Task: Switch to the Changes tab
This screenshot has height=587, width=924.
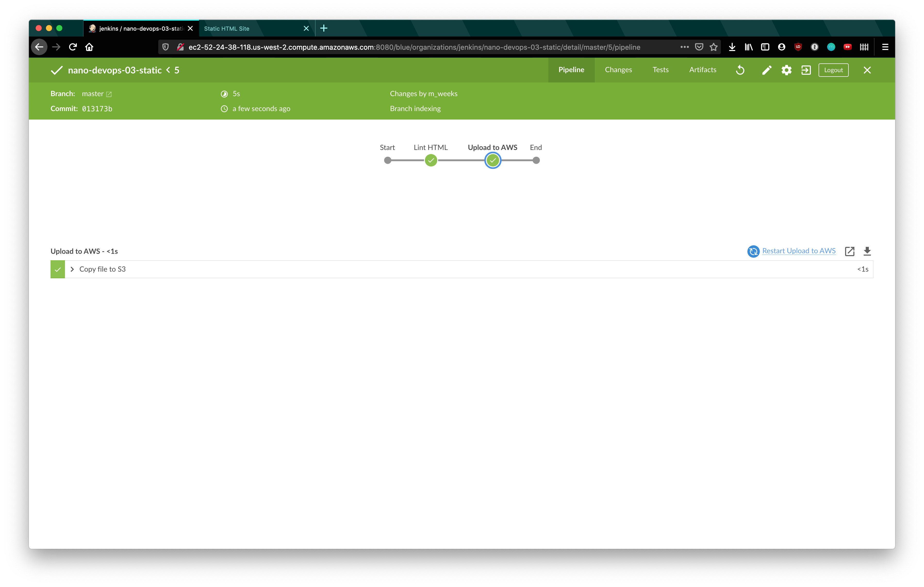Action: tap(618, 70)
